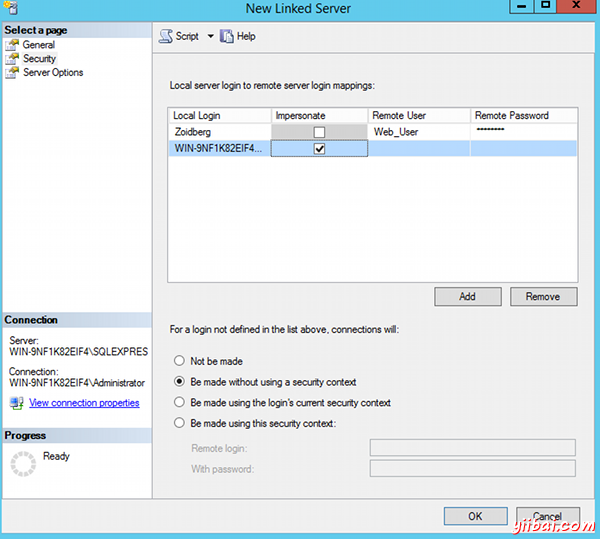Uncheck Impersonate for WIN-9NF1K82EIF4 login

coord(319,148)
